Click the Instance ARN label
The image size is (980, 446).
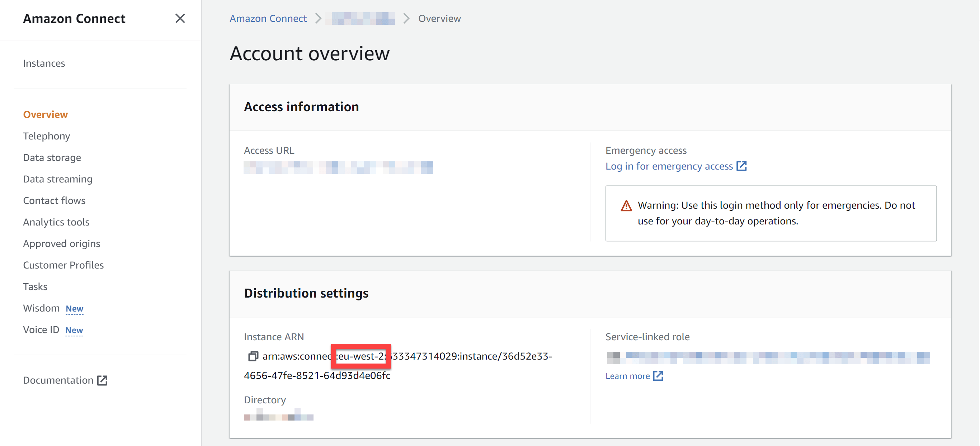click(274, 337)
